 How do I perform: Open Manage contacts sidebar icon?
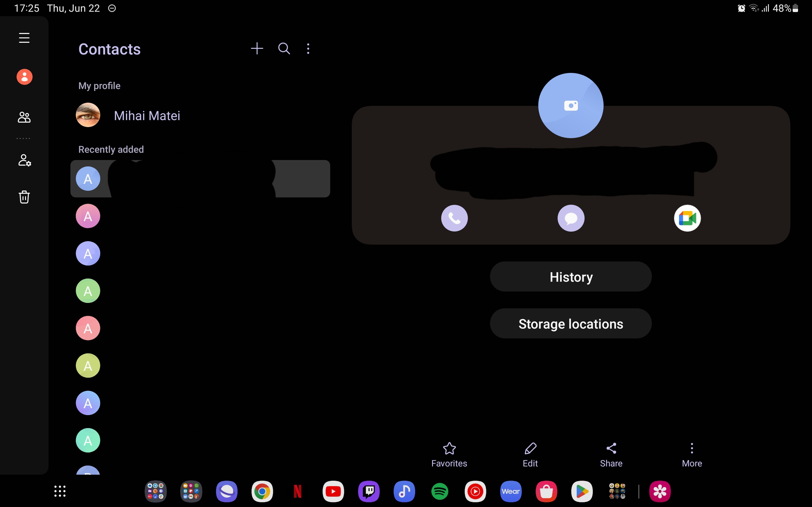pyautogui.click(x=24, y=160)
